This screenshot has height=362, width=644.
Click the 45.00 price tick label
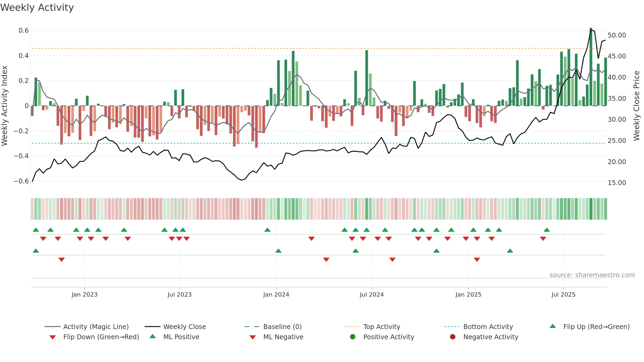(617, 56)
